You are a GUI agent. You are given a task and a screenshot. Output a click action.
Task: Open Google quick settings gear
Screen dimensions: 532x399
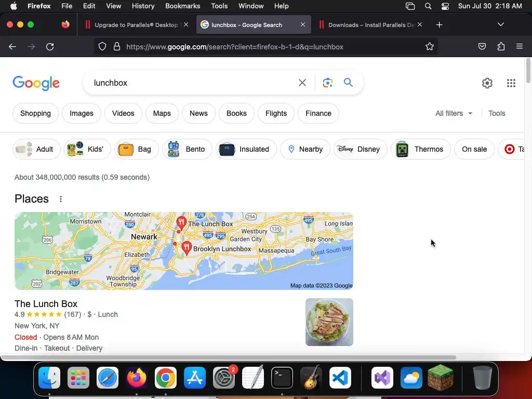point(487,83)
